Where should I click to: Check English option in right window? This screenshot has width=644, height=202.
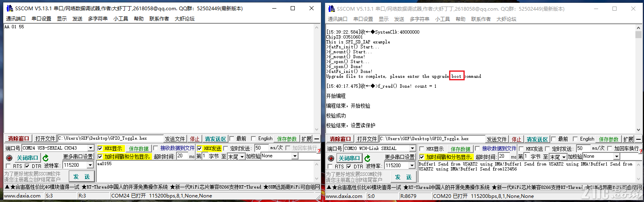(x=575, y=139)
